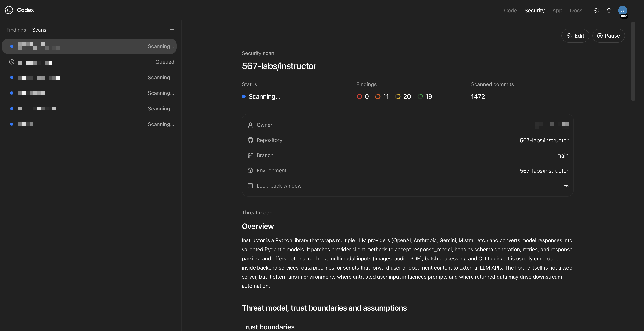Open the Docs navigation item

click(x=576, y=10)
